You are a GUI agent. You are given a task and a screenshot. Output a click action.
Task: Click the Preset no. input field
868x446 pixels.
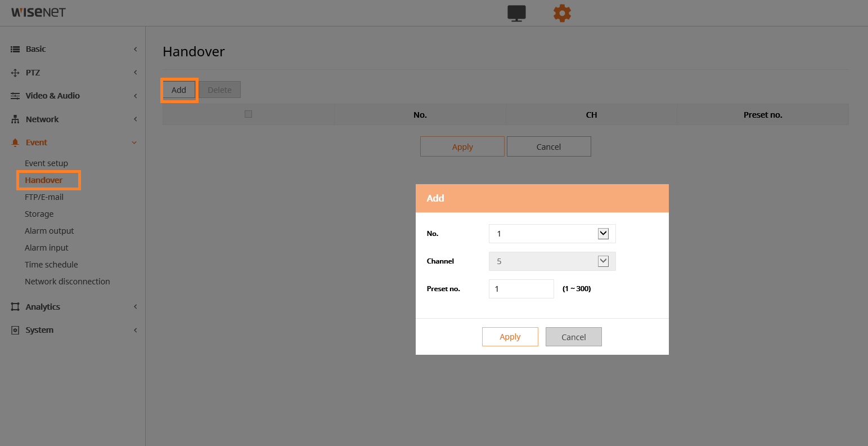click(521, 289)
